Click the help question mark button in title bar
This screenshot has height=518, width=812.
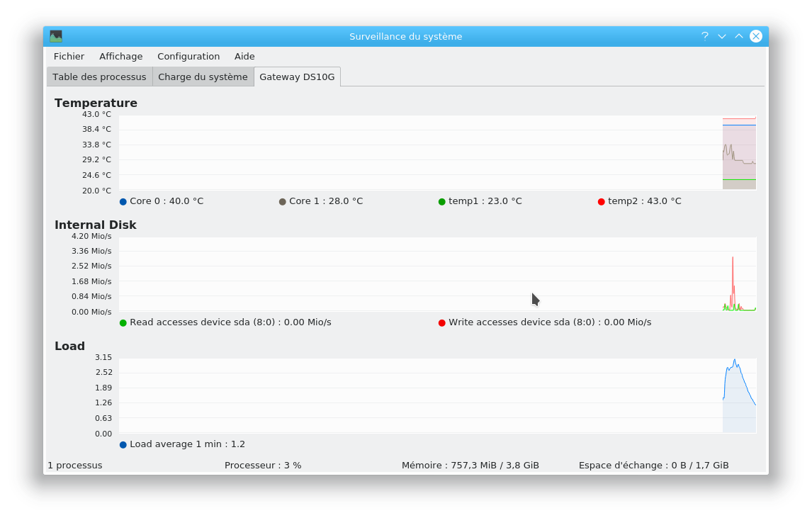point(705,36)
